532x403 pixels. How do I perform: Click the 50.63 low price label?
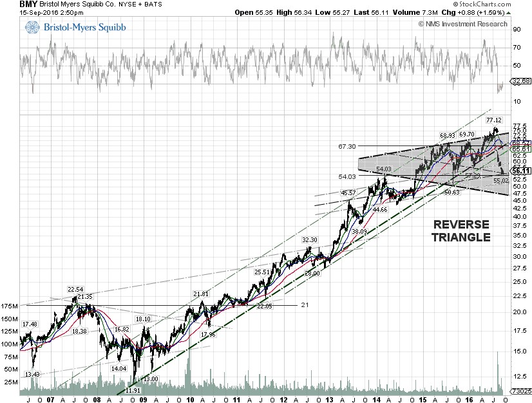coord(452,192)
